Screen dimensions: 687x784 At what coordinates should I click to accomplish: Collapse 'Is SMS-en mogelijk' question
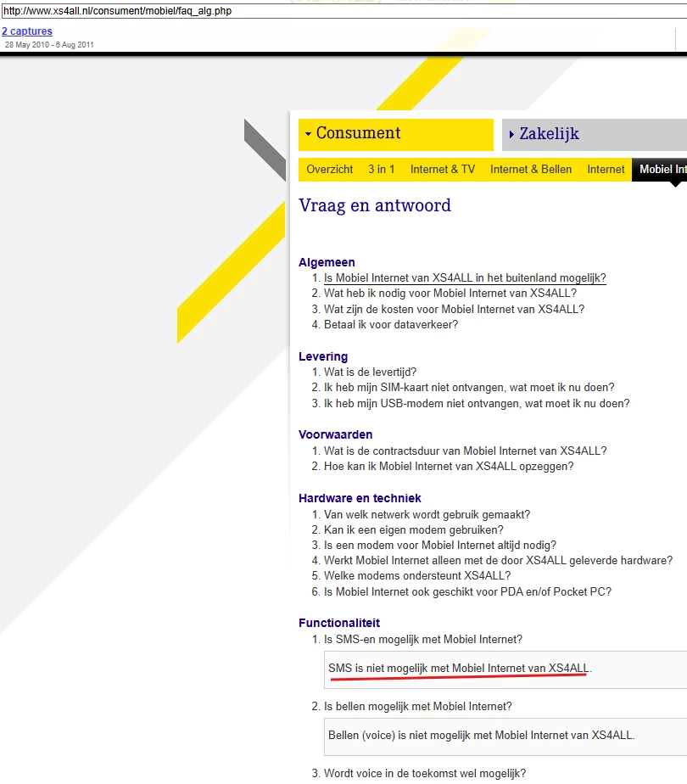tap(422, 640)
